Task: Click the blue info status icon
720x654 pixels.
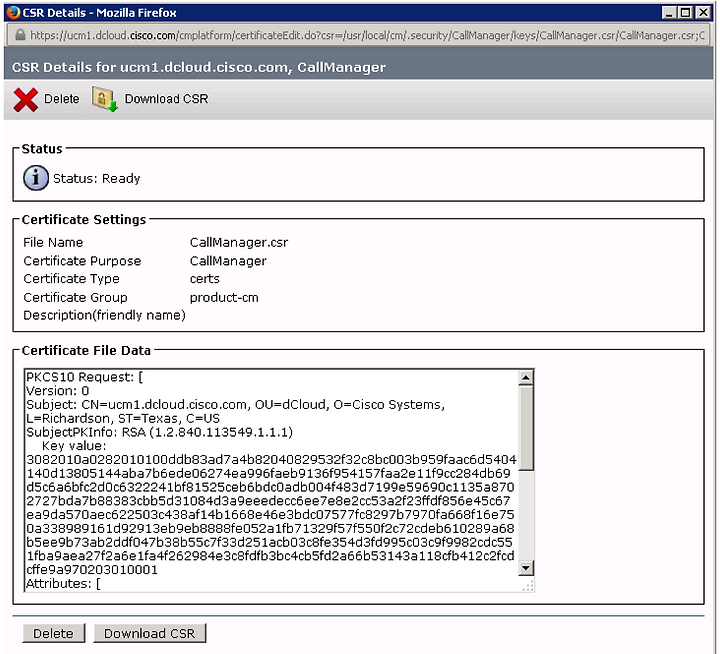Action: (x=35, y=178)
